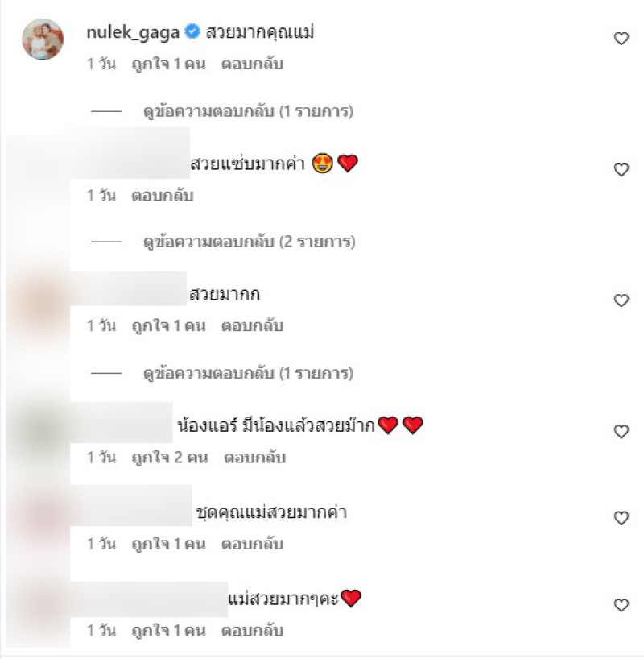Image resolution: width=644 pixels, height=659 pixels.
Task: Click the blue verified badge next to nulek_gaga
Action: [x=192, y=32]
